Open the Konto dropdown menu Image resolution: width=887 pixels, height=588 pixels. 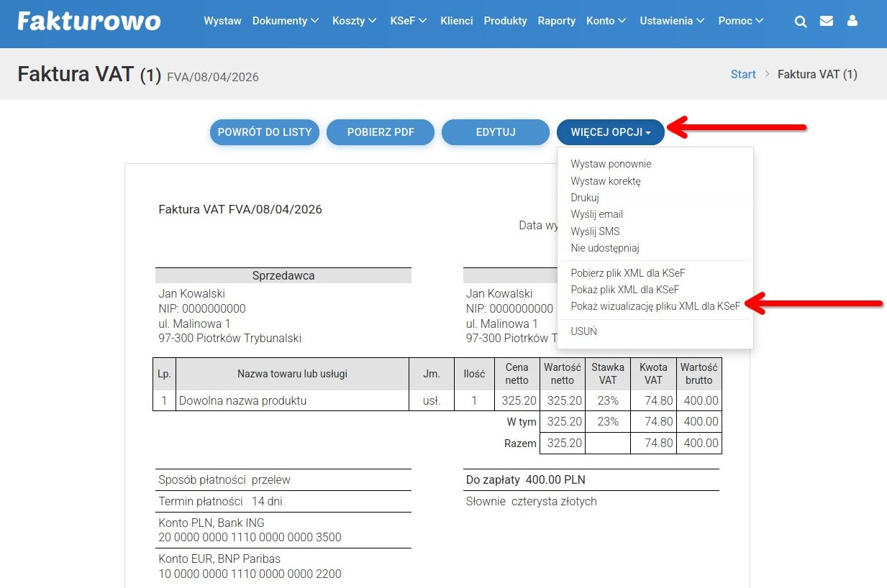[606, 21]
